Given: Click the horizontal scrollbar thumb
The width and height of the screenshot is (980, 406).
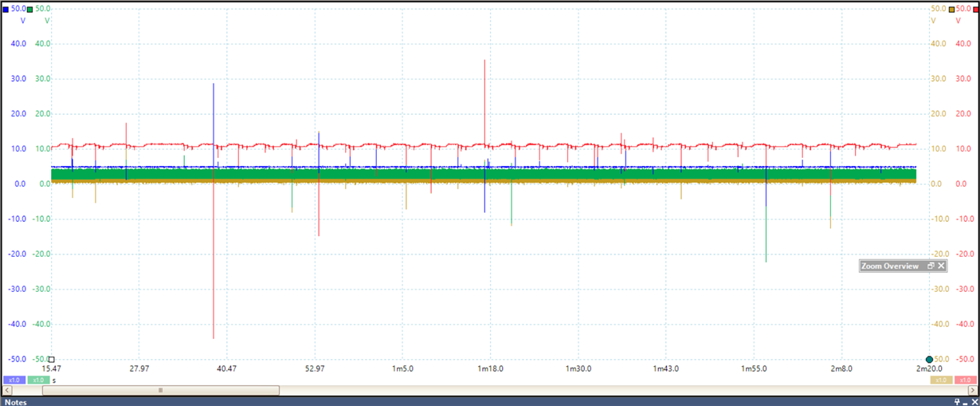Looking at the screenshot, I should 160,390.
